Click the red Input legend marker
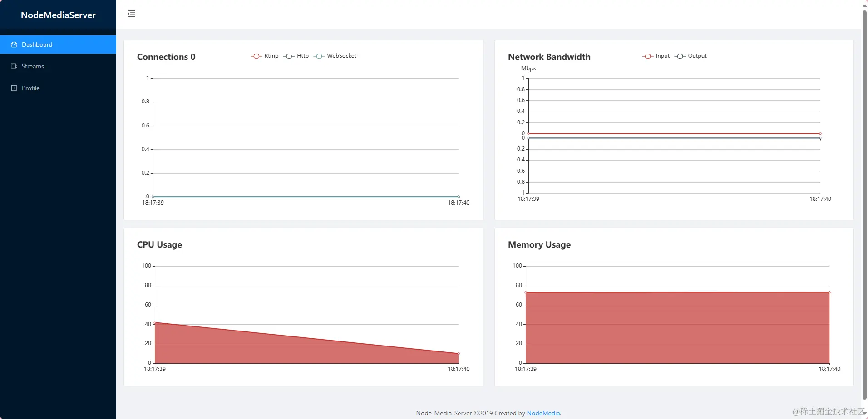868x419 pixels. pos(648,56)
